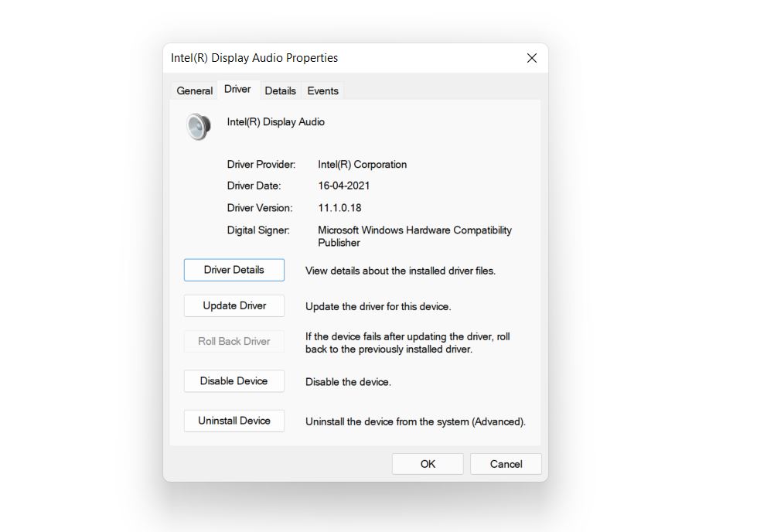Close the properties window
The width and height of the screenshot is (774, 532).
coord(531,57)
